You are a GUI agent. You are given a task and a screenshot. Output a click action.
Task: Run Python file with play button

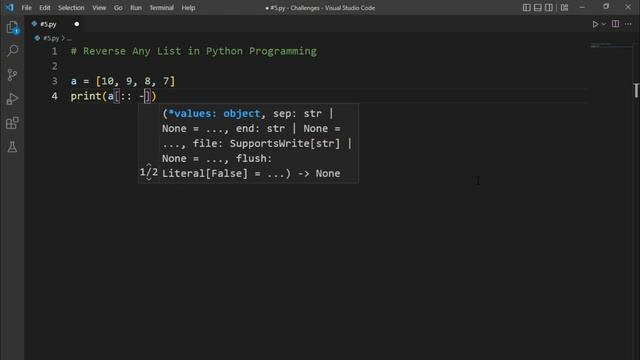click(595, 24)
